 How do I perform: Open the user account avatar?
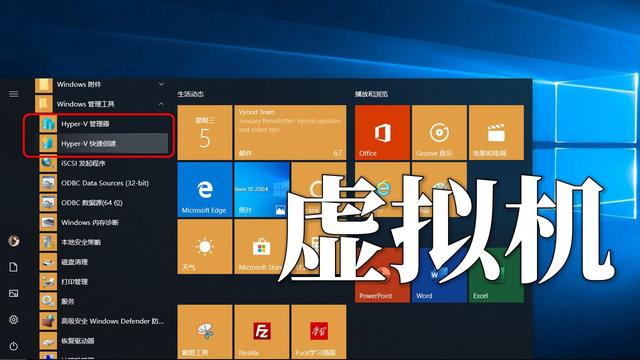pyautogui.click(x=13, y=241)
